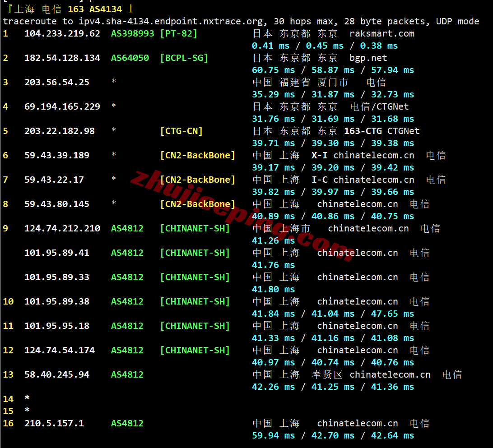The width and height of the screenshot is (493, 448).
Task: Click 163-CTG text in hop 5
Action: [363, 131]
